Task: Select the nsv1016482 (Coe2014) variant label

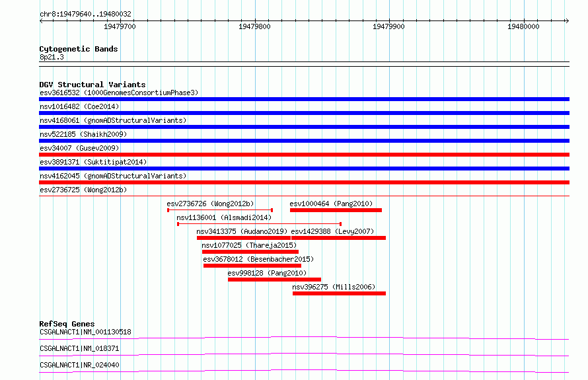Action: (79, 106)
